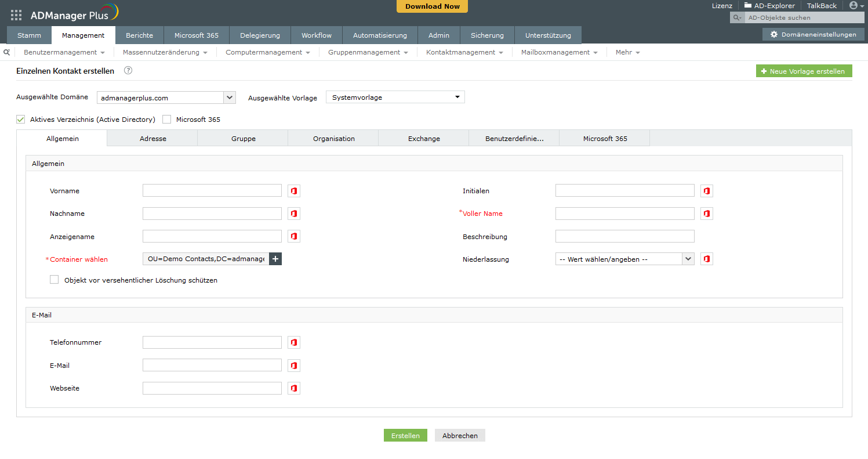Image resolution: width=868 pixels, height=459 pixels.
Task: Open the Niederlassung value dropdown
Action: click(x=624, y=259)
